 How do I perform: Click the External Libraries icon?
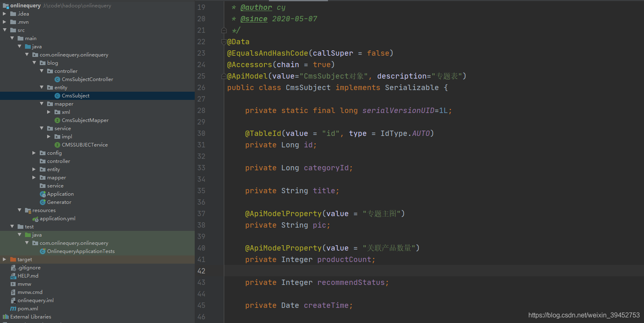[6, 317]
